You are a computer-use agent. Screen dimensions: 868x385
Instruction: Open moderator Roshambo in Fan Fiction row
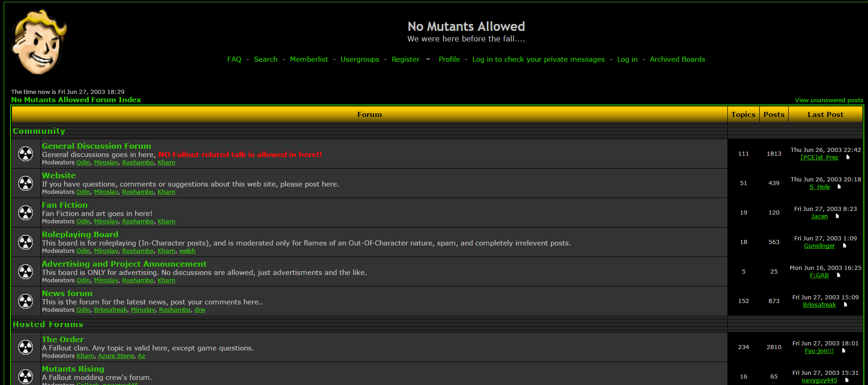pyautogui.click(x=138, y=222)
